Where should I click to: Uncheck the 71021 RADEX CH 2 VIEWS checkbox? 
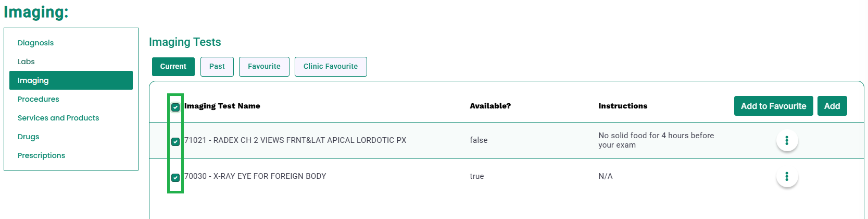(x=175, y=141)
